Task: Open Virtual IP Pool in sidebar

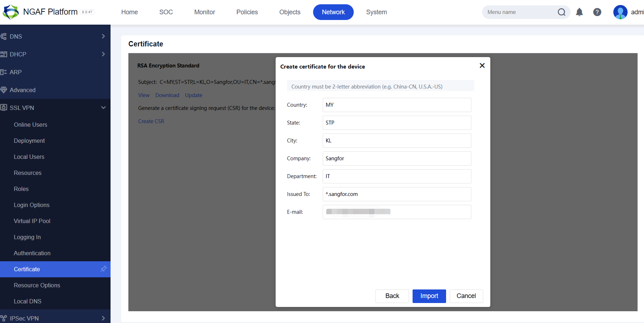Action: coord(32,221)
